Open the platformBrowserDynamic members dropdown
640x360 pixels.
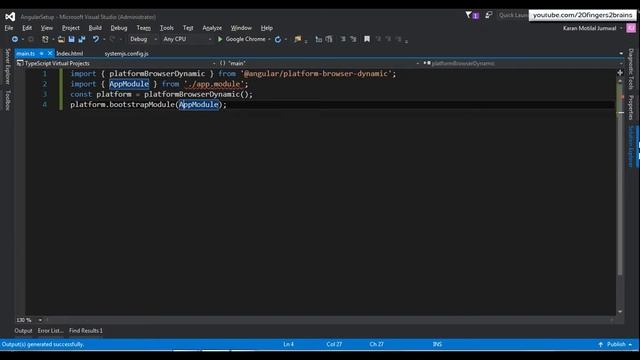click(523, 63)
